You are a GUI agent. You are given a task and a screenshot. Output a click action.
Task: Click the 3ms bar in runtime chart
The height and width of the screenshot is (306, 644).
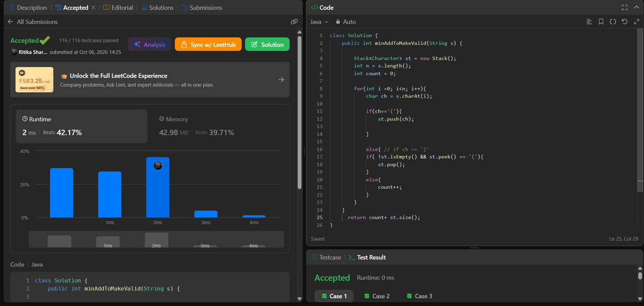pyautogui.click(x=206, y=214)
